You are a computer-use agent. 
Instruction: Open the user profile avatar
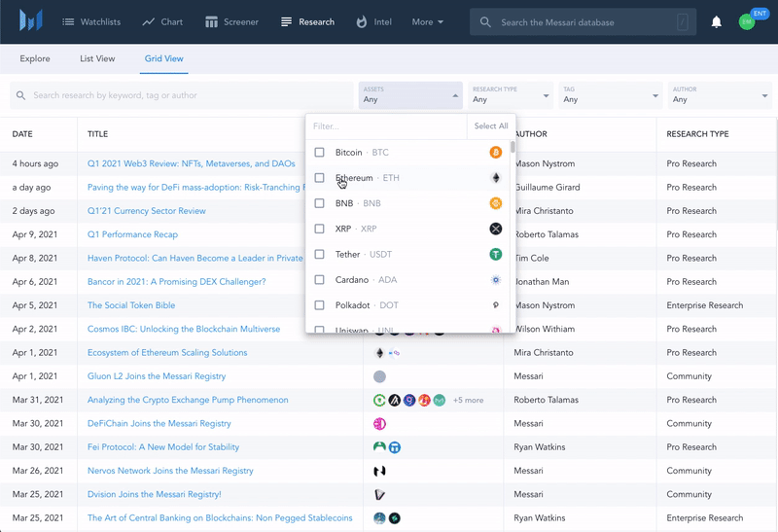point(747,21)
